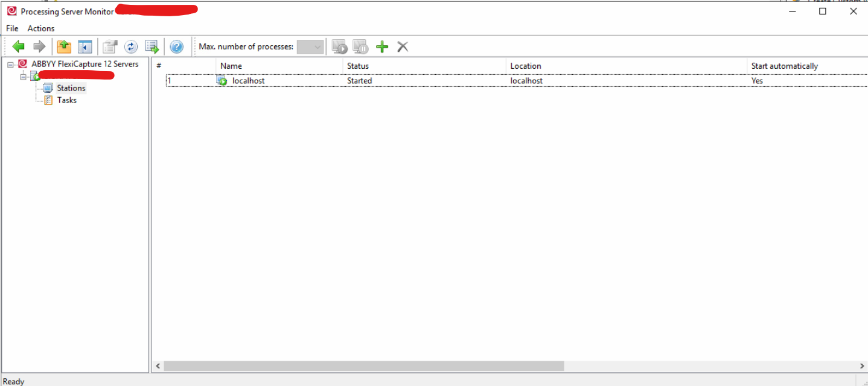Select ABBYY FlexiCapture 12 Servers tree item
This screenshot has height=386, width=868.
[85, 64]
